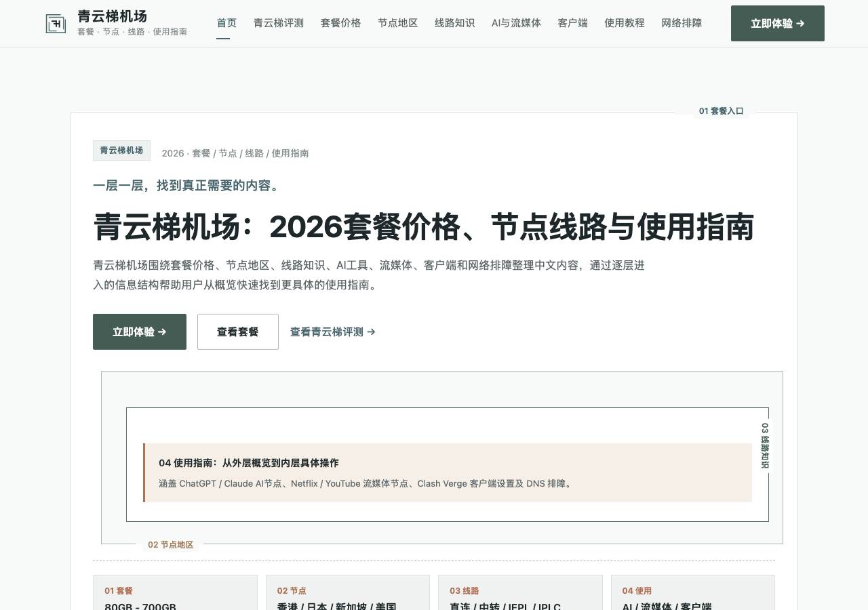The width and height of the screenshot is (868, 610).
Task: Open the 首页 nav item
Action: (226, 23)
